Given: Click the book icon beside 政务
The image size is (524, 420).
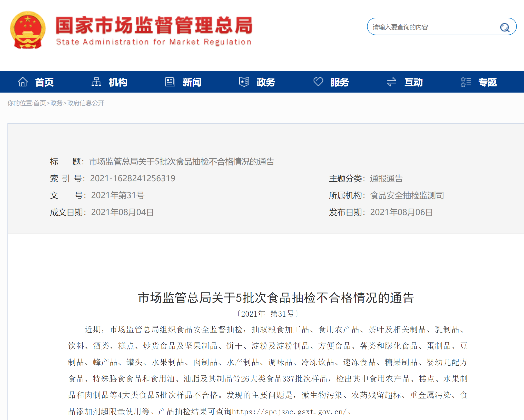Looking at the screenshot, I should click(244, 82).
